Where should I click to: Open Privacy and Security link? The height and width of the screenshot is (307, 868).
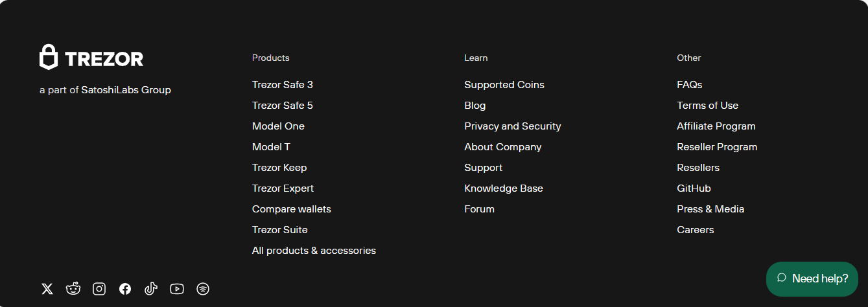(513, 126)
